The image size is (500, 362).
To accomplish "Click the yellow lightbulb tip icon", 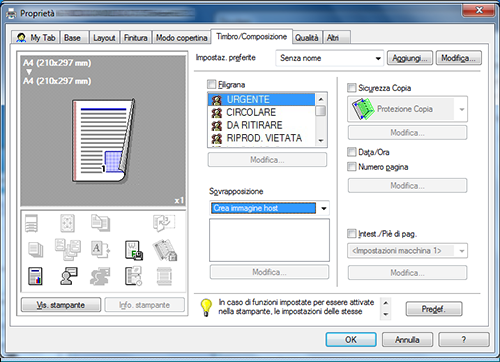I will (x=206, y=307).
